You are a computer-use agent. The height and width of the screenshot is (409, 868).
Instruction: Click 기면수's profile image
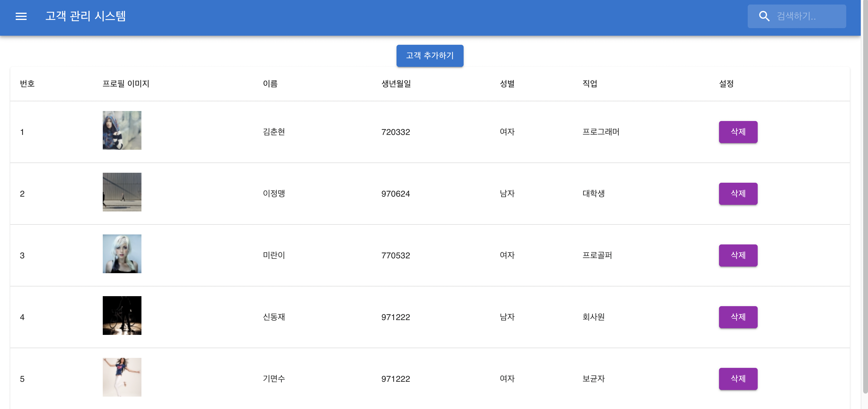point(122,377)
